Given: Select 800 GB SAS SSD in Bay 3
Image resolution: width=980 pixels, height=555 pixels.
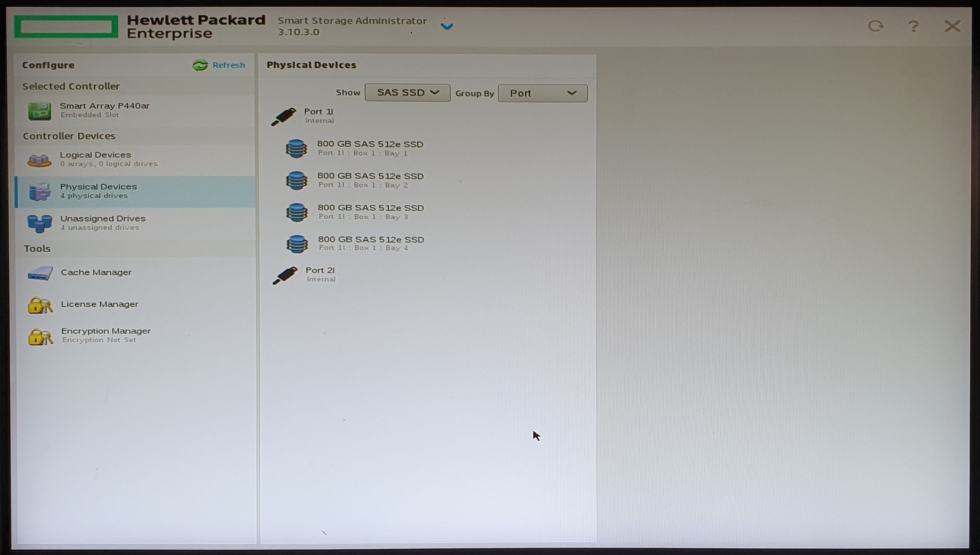Looking at the screenshot, I should (371, 212).
